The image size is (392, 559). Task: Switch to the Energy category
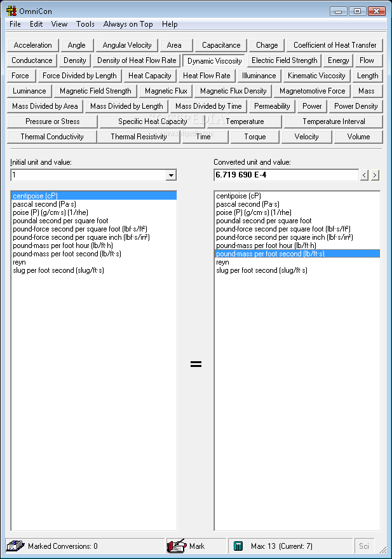338,60
